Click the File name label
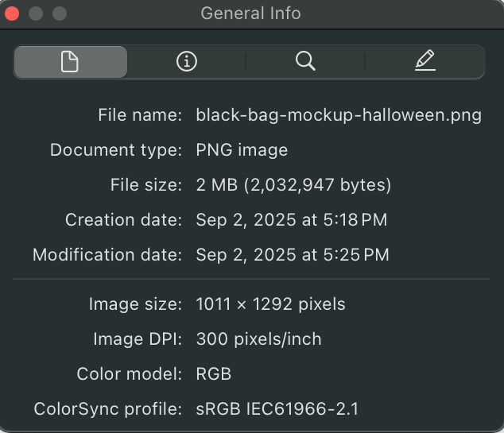 click(x=140, y=115)
